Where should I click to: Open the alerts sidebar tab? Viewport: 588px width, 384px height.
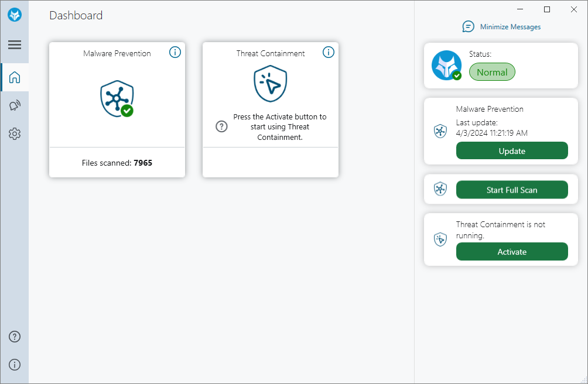[15, 106]
